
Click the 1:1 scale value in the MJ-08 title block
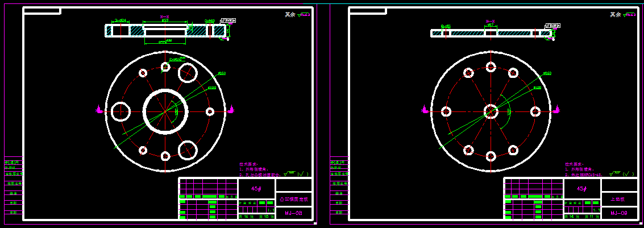point(270,210)
